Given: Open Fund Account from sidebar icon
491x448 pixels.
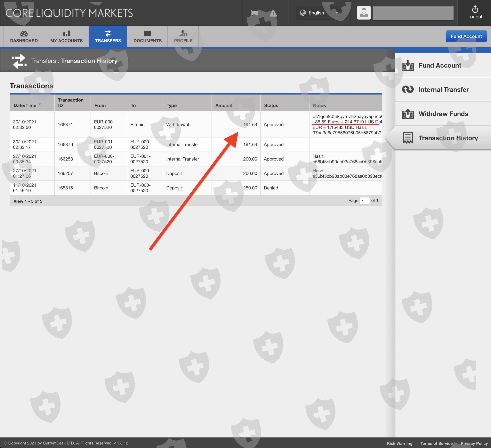Looking at the screenshot, I should (408, 65).
